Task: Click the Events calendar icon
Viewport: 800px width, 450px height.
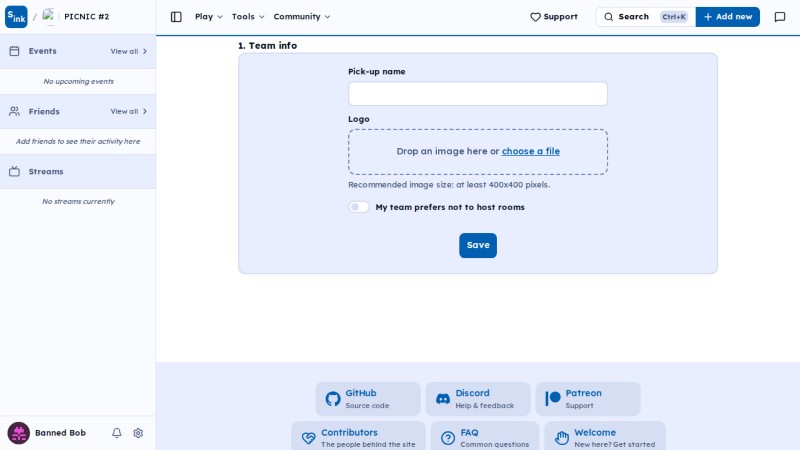Action: (x=14, y=51)
